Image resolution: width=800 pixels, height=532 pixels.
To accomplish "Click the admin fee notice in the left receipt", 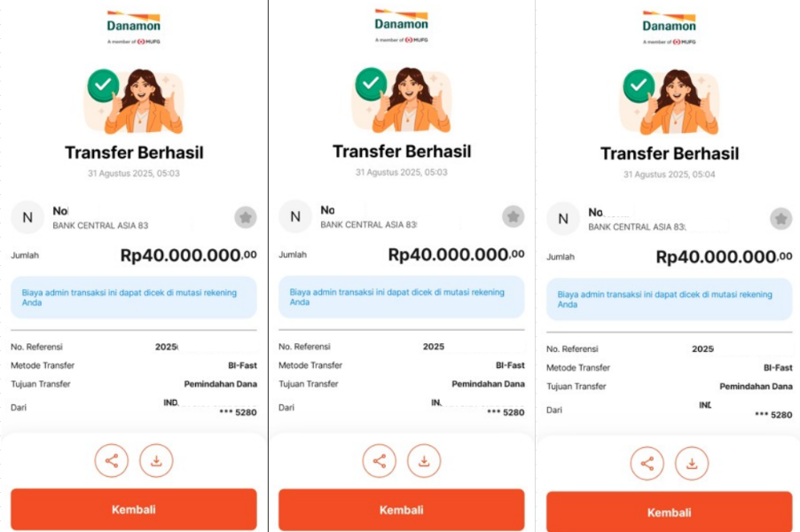I will 134,297.
